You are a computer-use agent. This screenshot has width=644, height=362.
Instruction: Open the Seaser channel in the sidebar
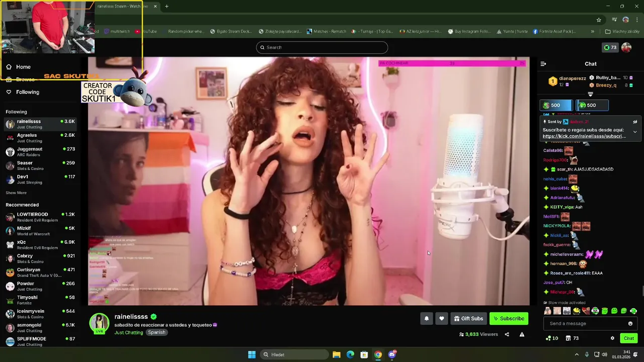coord(40,165)
